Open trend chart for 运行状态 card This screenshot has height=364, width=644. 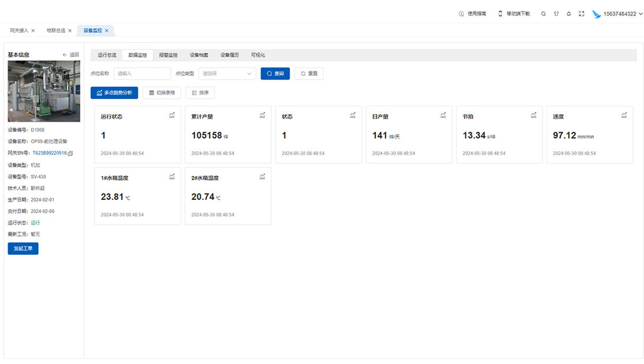pyautogui.click(x=172, y=115)
